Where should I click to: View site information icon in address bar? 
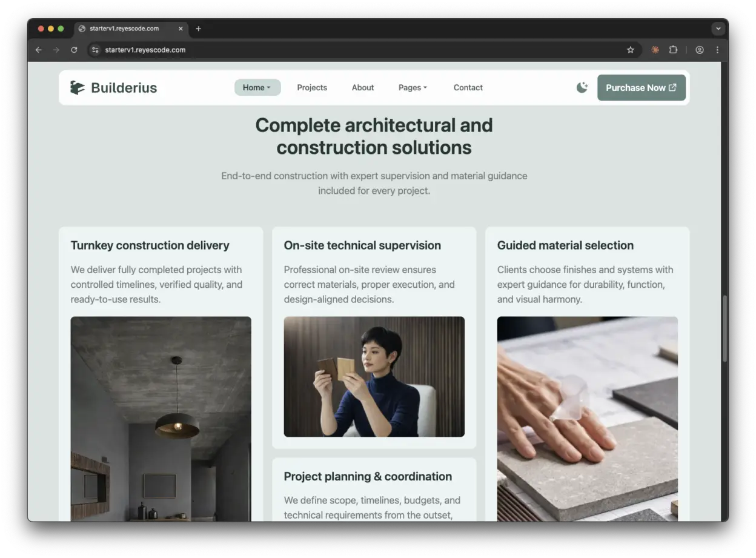point(95,50)
